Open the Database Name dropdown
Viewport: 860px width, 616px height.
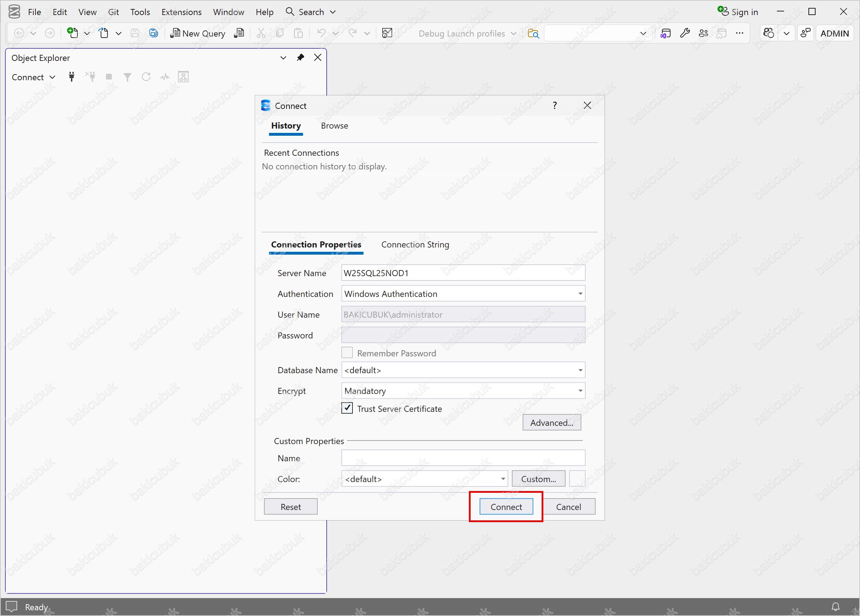pos(580,370)
